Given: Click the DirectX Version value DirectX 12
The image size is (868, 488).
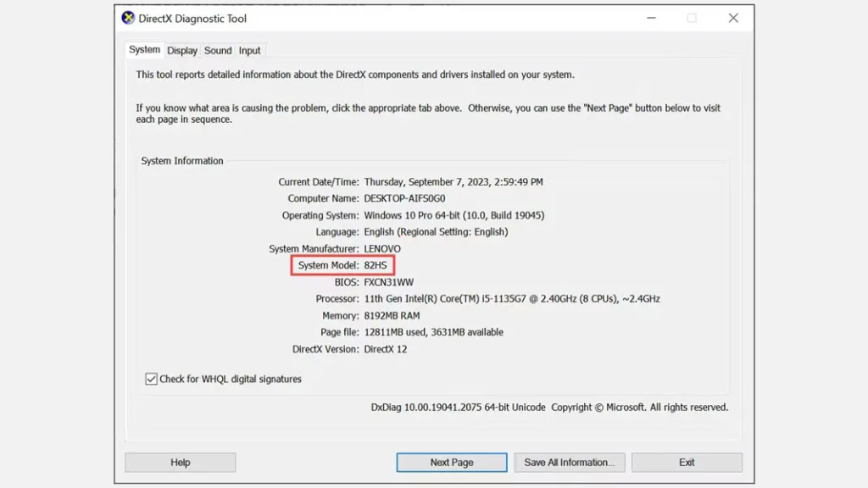Looking at the screenshot, I should tap(386, 349).
